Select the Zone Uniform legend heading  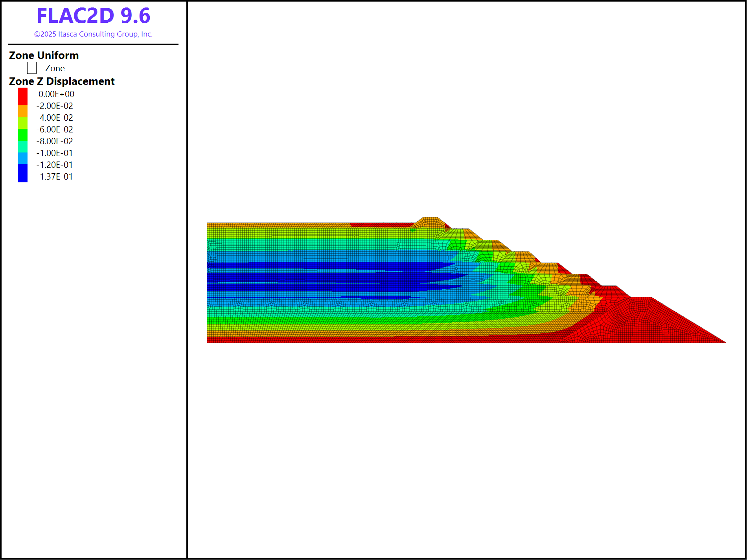click(44, 55)
